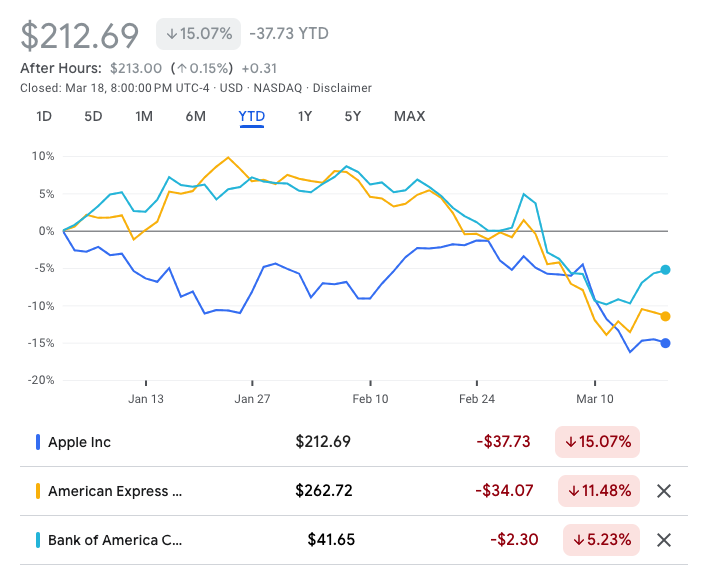
Task: Switch chart to 1Y range
Action: coord(305,116)
